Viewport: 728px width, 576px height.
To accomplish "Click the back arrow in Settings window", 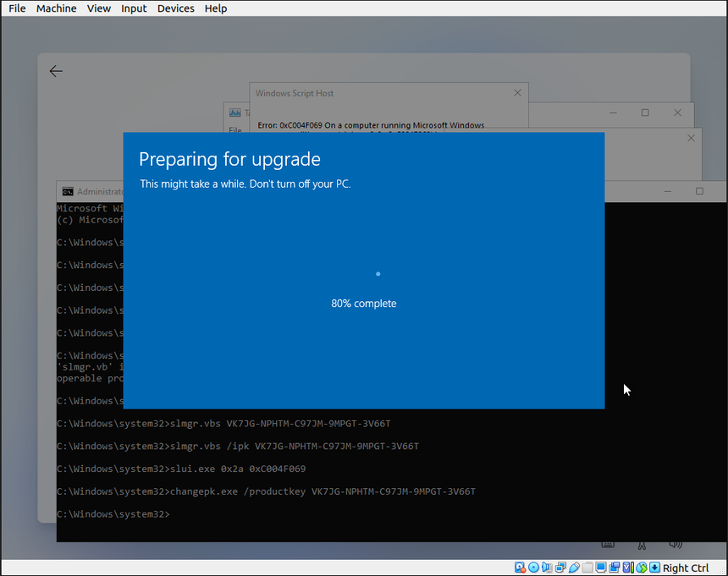I will click(56, 72).
